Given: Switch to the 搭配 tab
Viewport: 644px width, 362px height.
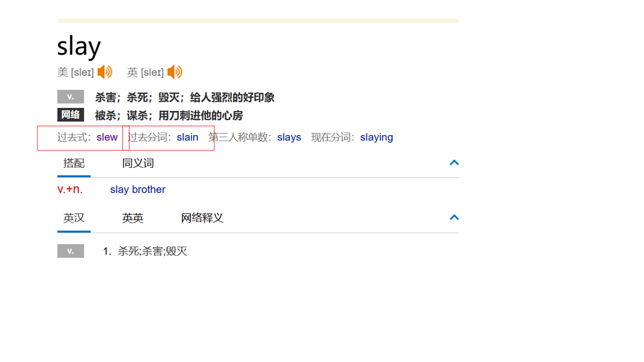Looking at the screenshot, I should pos(74,163).
